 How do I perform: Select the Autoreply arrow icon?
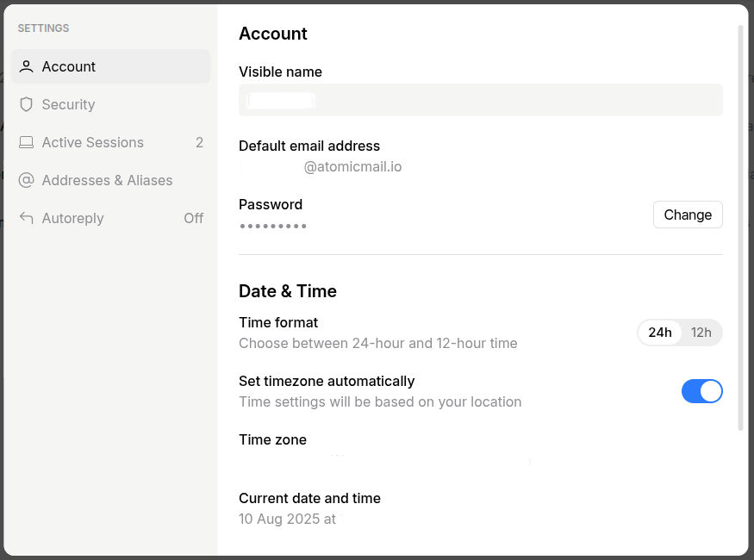click(x=26, y=218)
